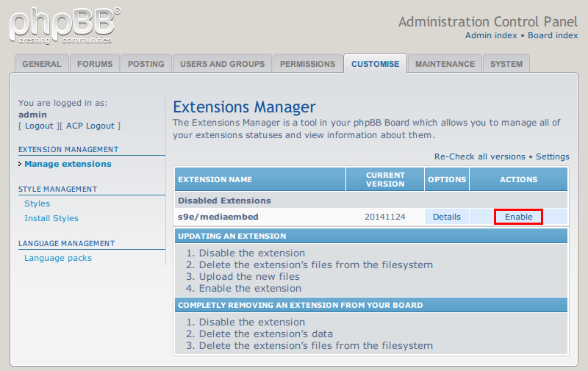Click the Customise tab

point(375,64)
